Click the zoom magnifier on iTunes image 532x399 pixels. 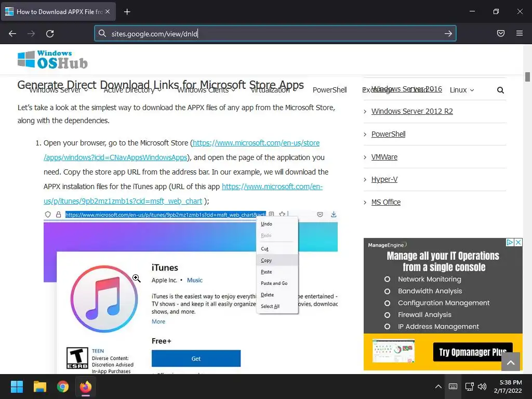(x=137, y=278)
